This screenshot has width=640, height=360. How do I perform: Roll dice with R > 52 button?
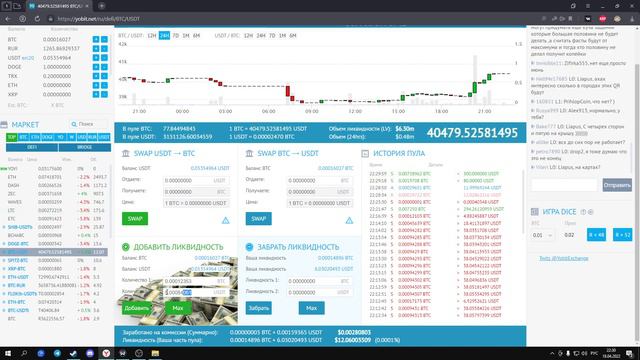click(x=622, y=235)
